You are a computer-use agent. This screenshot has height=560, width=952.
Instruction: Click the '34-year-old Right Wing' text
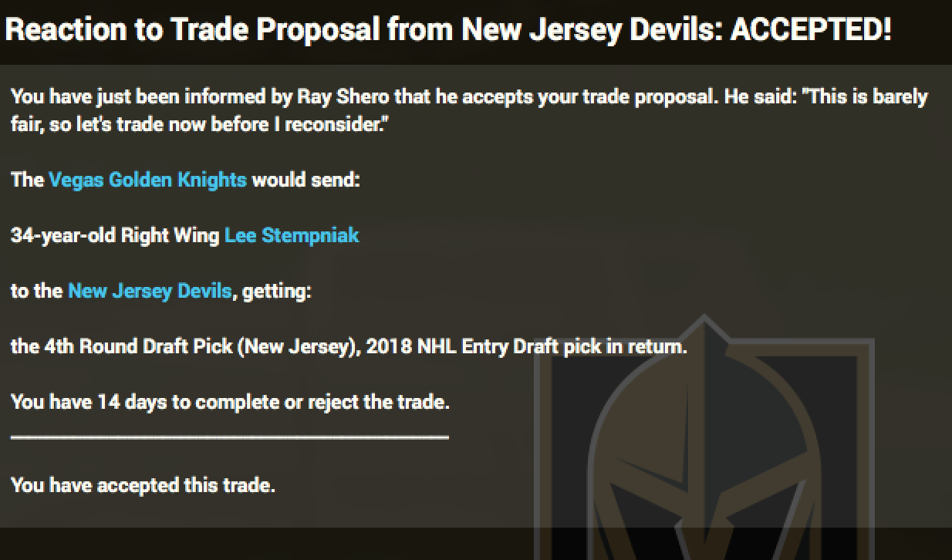tap(115, 235)
